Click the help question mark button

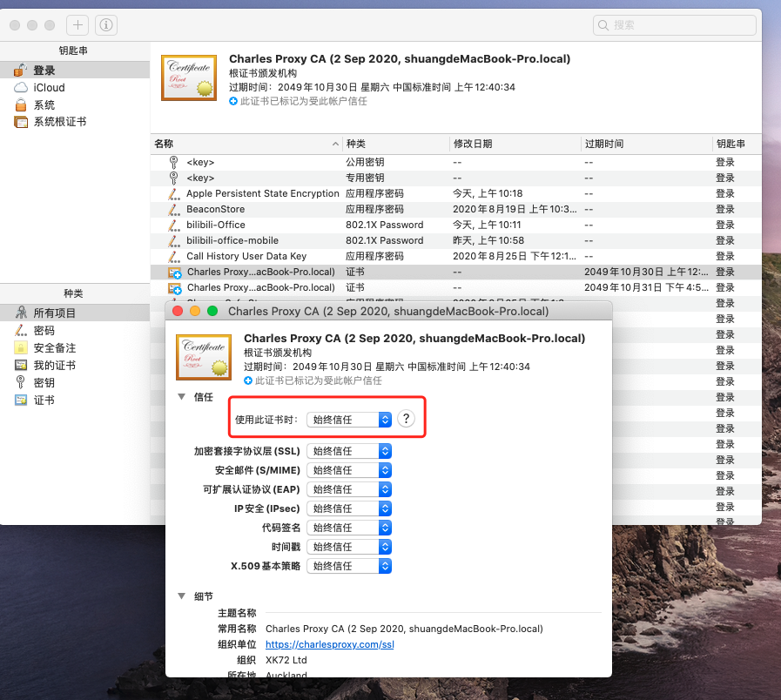406,419
